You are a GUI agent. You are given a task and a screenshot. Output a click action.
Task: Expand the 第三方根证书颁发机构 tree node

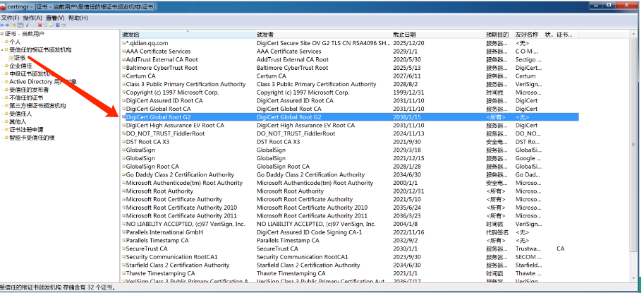pos(2,106)
